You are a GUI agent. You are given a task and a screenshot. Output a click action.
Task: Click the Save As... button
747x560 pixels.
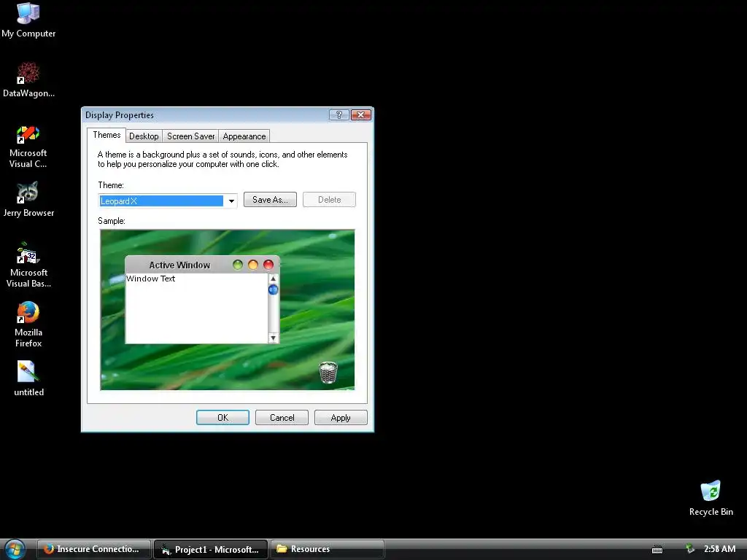[x=270, y=200]
